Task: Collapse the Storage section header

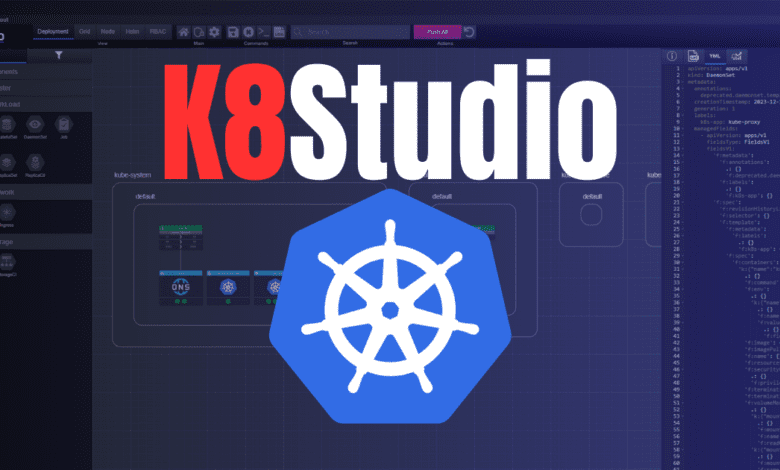Action: click(46, 242)
